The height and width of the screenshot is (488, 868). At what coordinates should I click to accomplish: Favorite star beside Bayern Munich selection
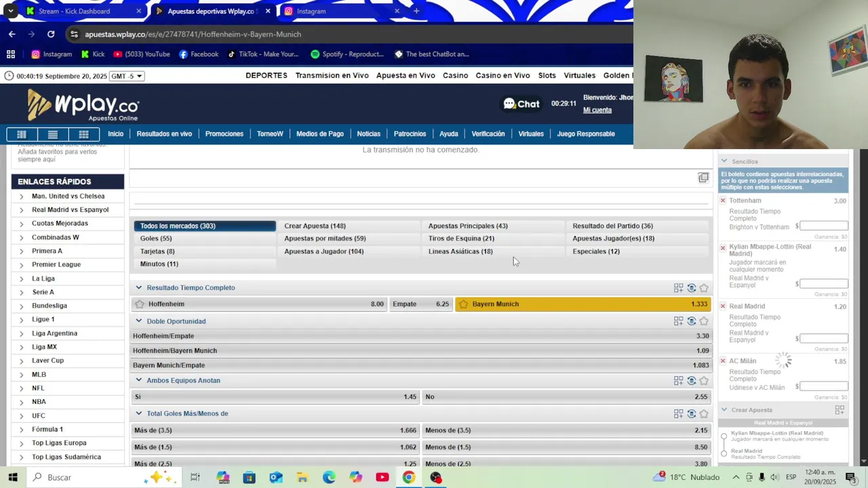click(463, 304)
